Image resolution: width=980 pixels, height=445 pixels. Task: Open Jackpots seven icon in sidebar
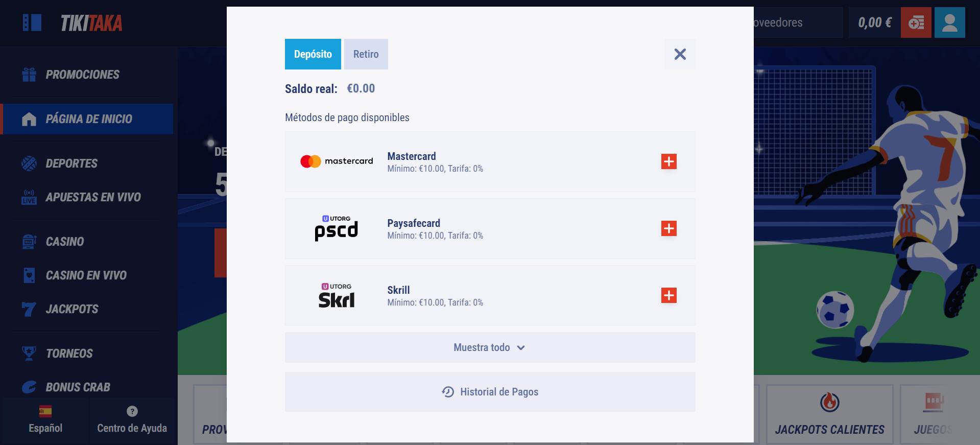[x=29, y=309]
